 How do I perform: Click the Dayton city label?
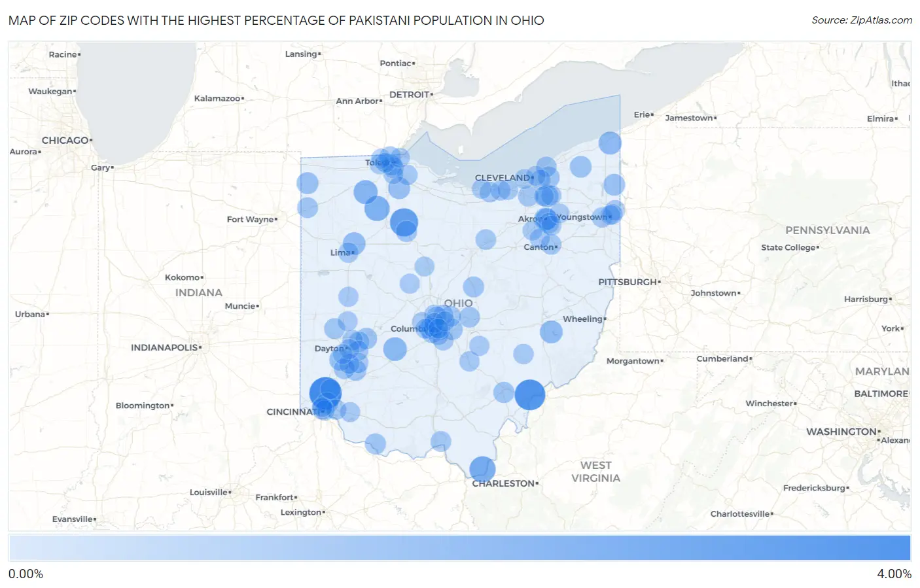[x=328, y=349]
